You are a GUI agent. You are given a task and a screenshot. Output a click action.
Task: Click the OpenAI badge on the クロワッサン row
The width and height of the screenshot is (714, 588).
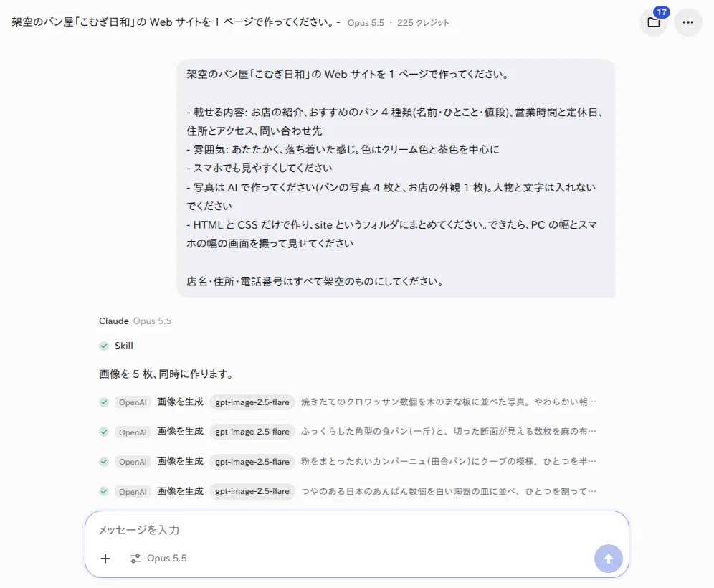pos(133,402)
